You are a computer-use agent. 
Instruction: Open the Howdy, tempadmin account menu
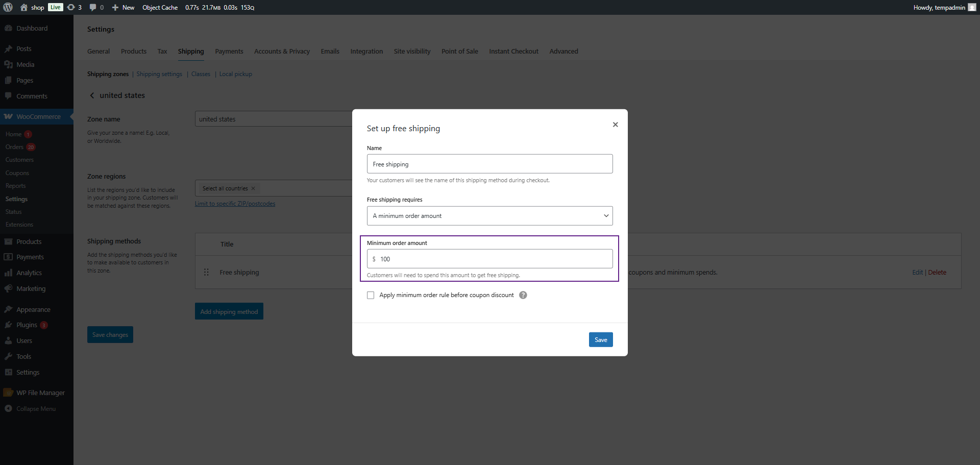pos(944,7)
